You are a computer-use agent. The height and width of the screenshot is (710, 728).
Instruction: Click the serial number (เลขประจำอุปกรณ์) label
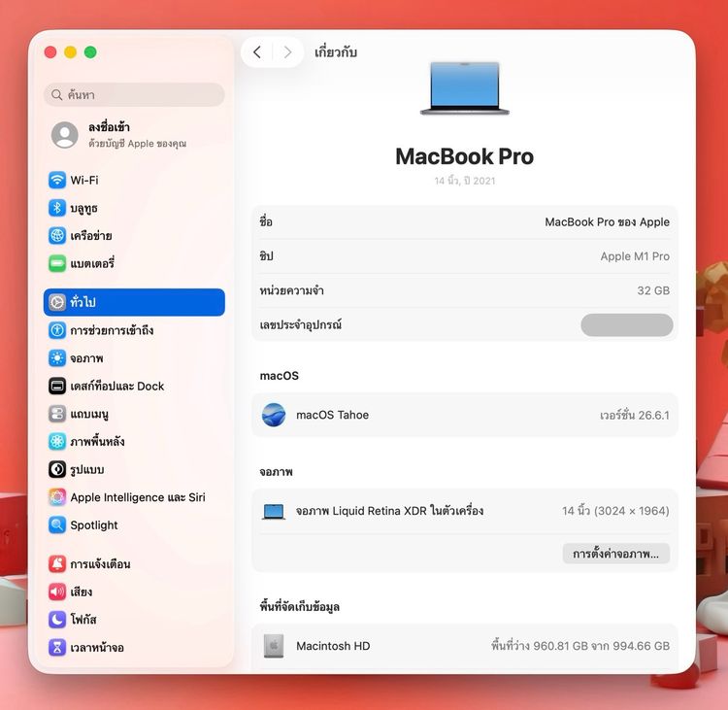coord(301,324)
